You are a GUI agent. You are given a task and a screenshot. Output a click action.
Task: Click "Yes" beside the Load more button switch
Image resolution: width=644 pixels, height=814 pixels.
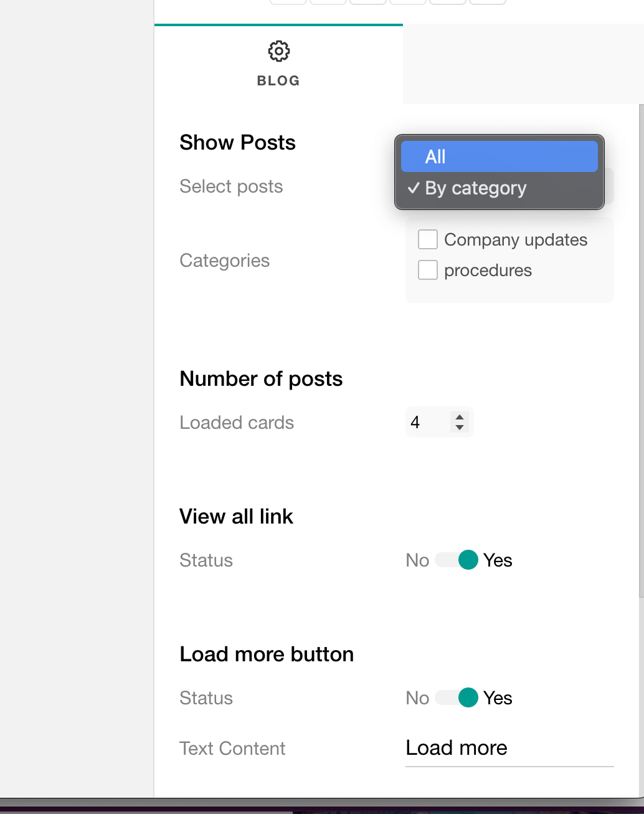point(498,698)
